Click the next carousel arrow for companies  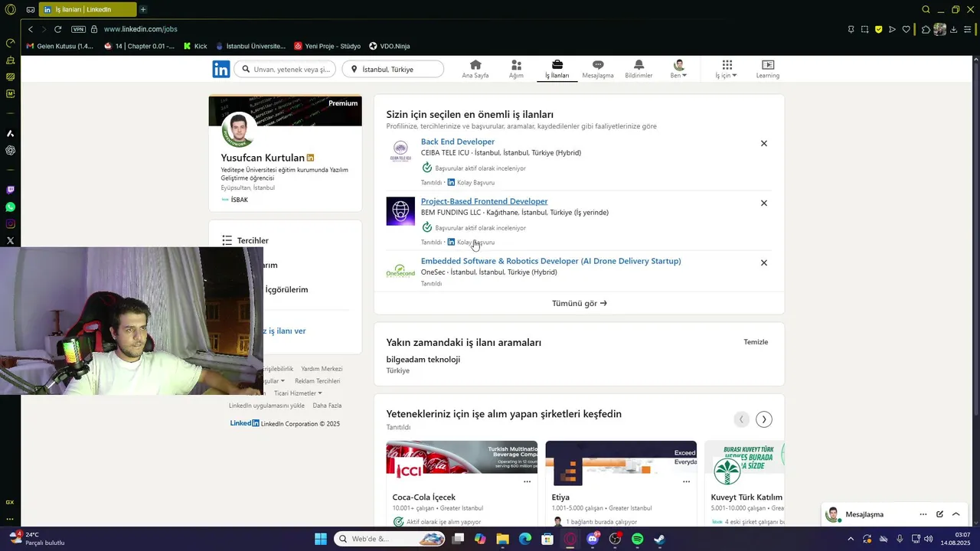tap(764, 419)
